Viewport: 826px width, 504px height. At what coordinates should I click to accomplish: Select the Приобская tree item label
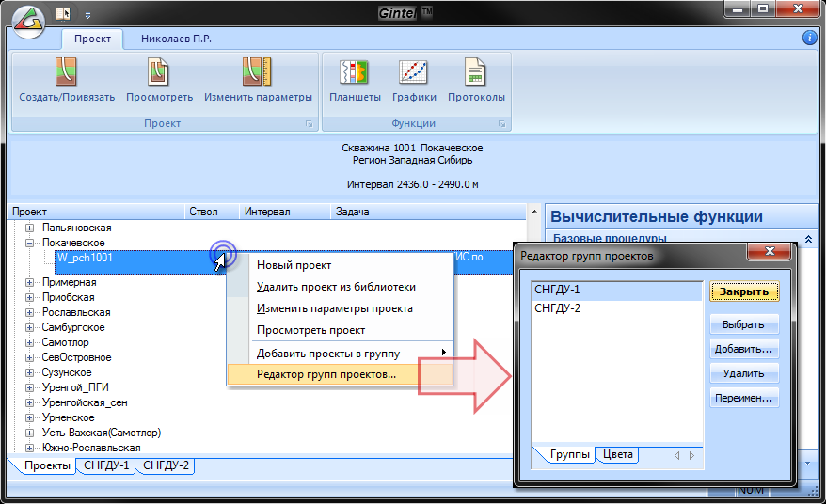(68, 297)
